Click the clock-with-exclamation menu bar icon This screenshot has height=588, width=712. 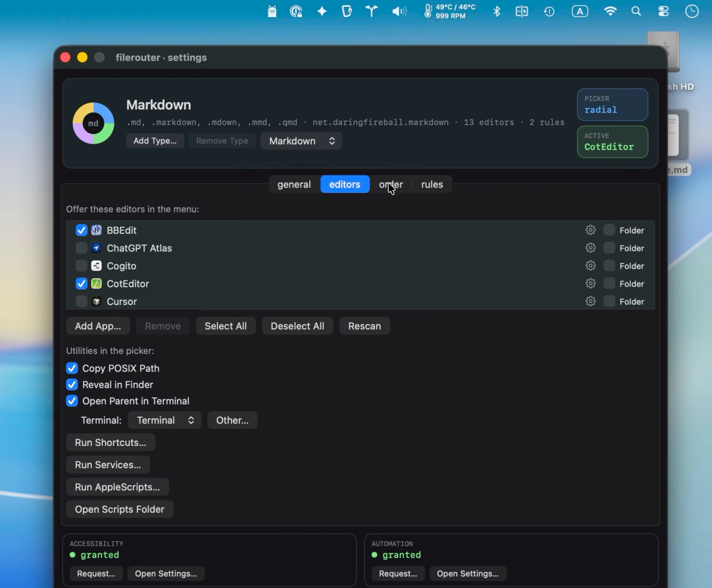point(549,11)
